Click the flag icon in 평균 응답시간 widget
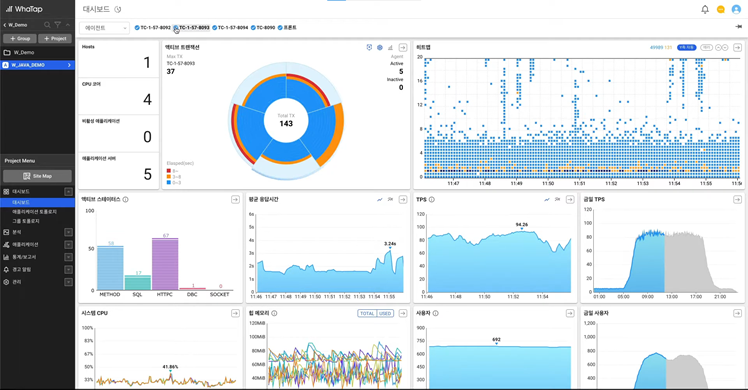The image size is (748, 390). 390,199
